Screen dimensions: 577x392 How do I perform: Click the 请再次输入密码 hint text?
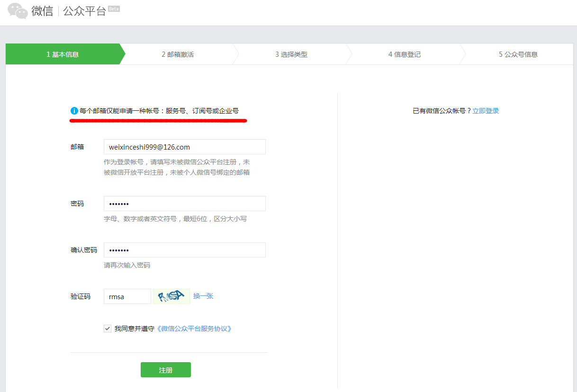point(127,265)
